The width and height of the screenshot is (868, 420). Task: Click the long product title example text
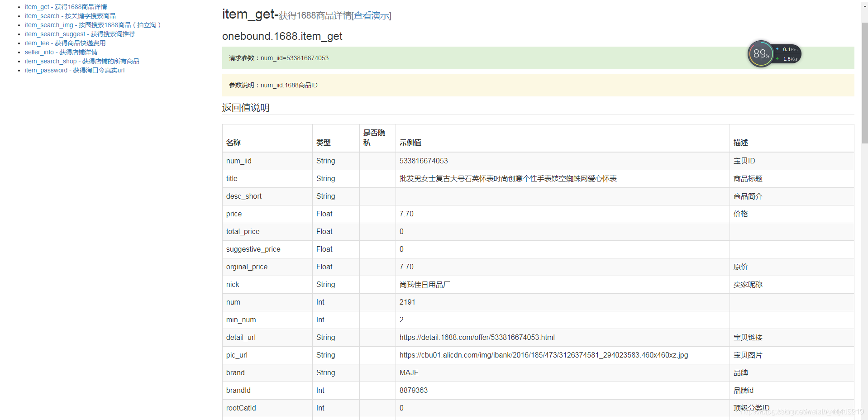coord(508,179)
